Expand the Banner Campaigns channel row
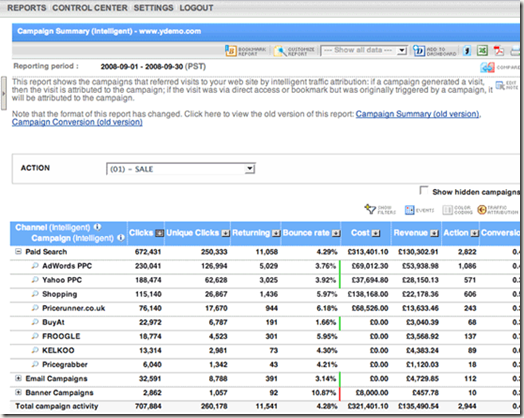 [18, 392]
